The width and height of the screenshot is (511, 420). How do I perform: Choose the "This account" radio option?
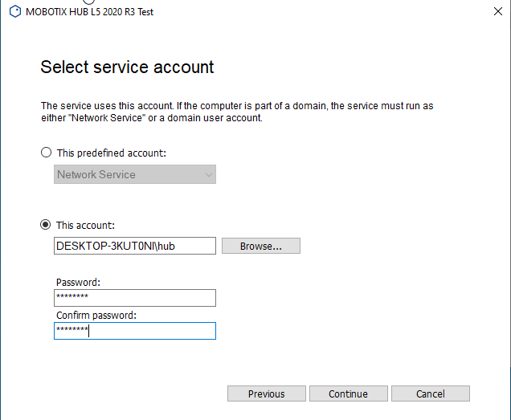click(x=47, y=226)
